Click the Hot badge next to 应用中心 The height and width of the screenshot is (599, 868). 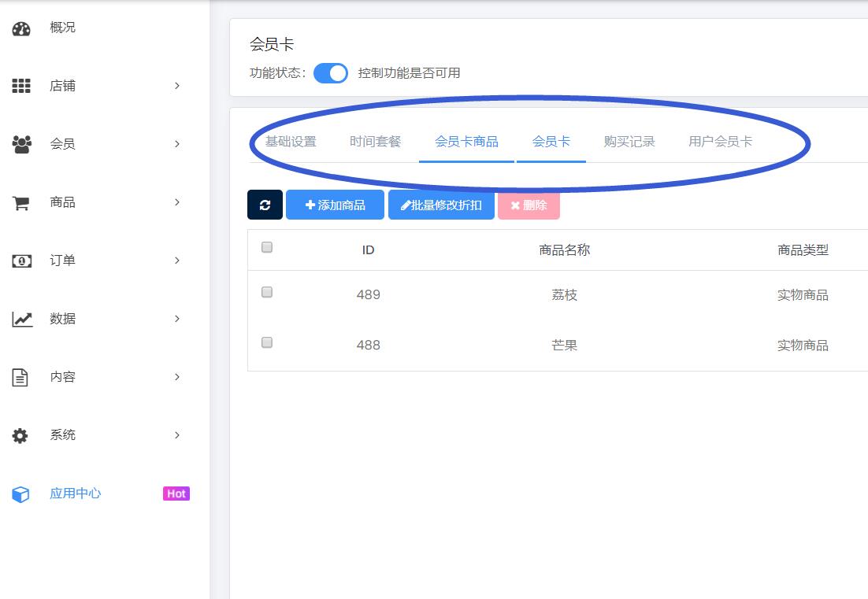click(176, 494)
